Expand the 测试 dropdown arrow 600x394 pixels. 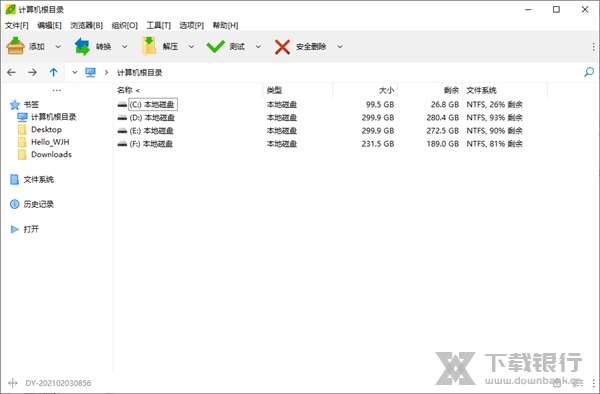tap(258, 47)
